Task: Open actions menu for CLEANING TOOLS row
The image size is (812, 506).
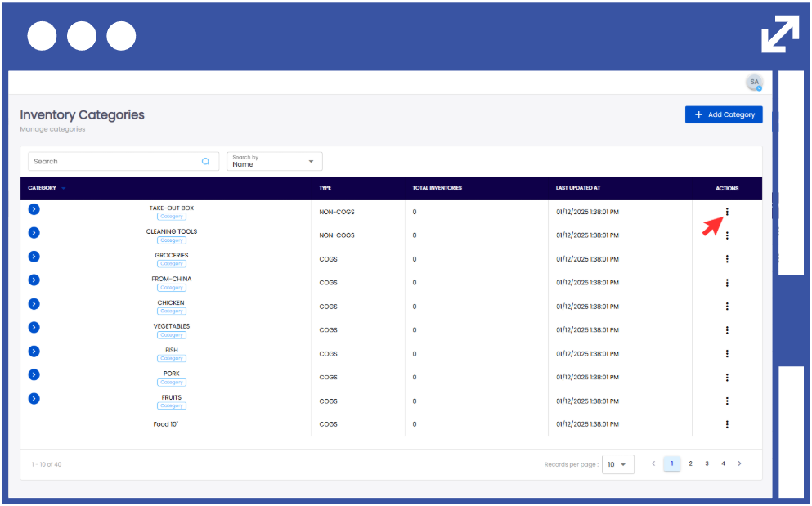Action: [x=727, y=235]
